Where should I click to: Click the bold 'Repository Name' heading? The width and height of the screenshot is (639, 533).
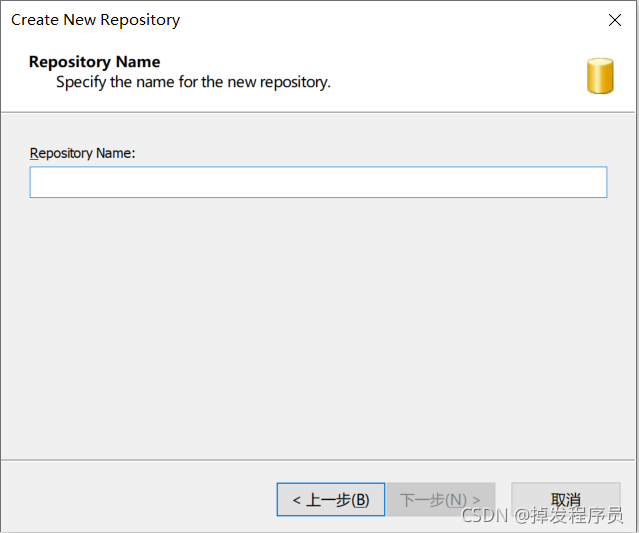pyautogui.click(x=95, y=62)
